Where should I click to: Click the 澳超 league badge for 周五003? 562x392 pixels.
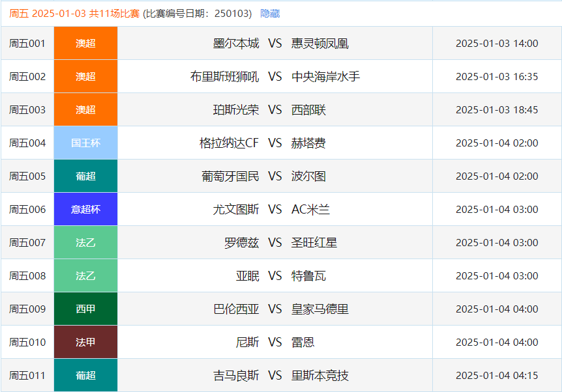(x=85, y=110)
